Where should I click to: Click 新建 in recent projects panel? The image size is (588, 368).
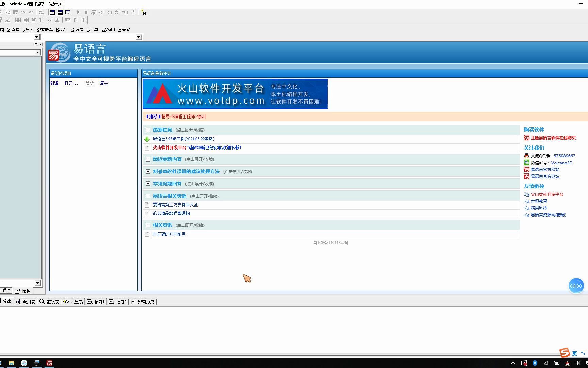click(x=54, y=83)
